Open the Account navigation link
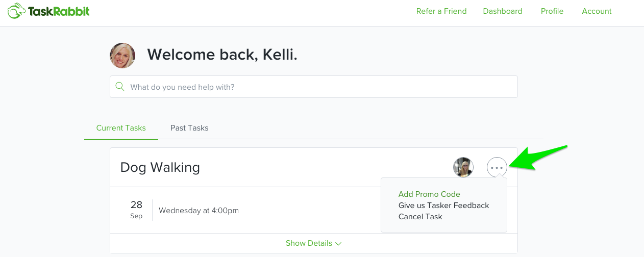This screenshot has height=257, width=644. pos(597,11)
